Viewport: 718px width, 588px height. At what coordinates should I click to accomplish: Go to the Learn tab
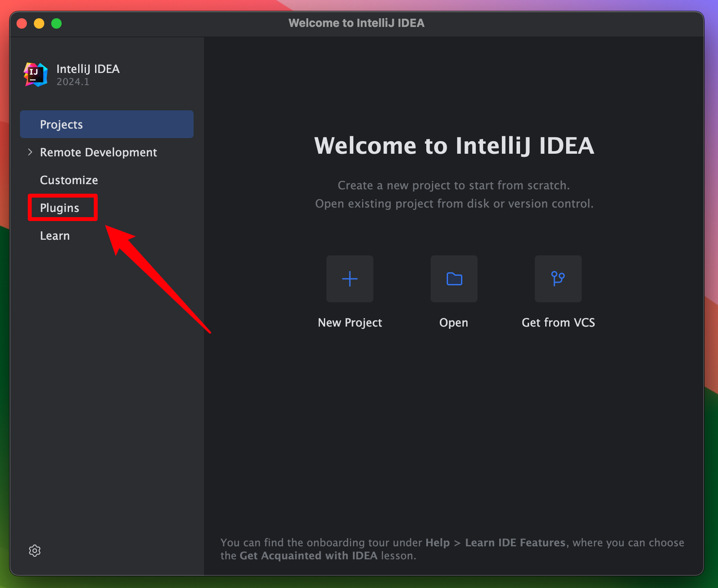(x=55, y=236)
